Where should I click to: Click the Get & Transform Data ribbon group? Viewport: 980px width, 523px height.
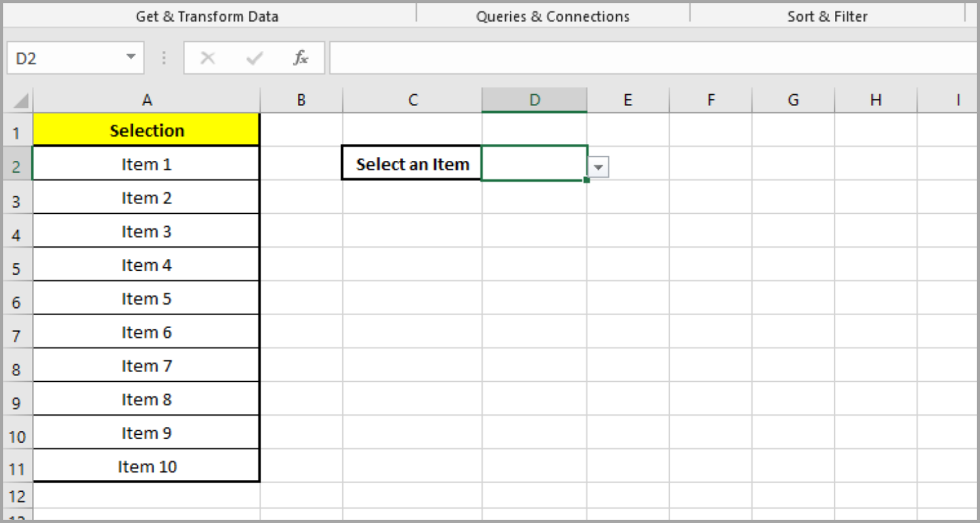pyautogui.click(x=206, y=16)
